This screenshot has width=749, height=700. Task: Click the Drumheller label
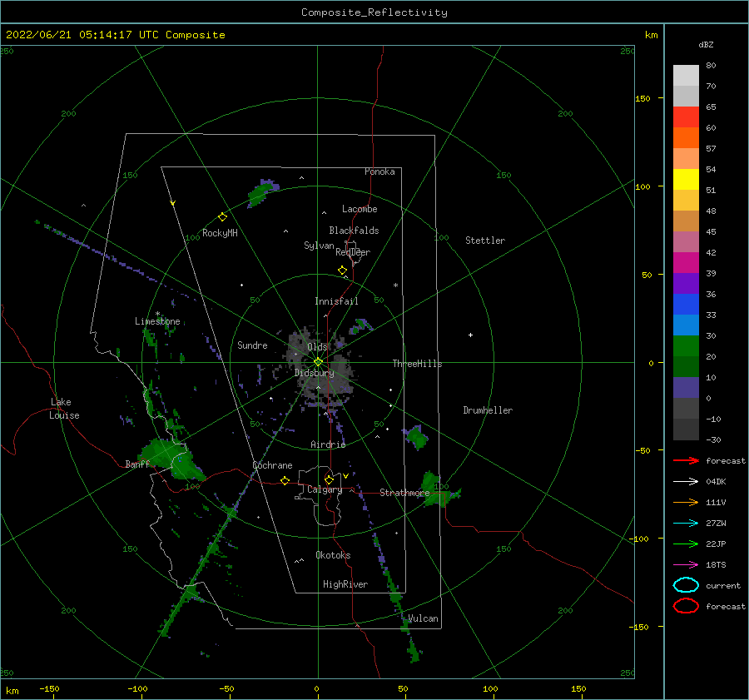click(x=488, y=410)
